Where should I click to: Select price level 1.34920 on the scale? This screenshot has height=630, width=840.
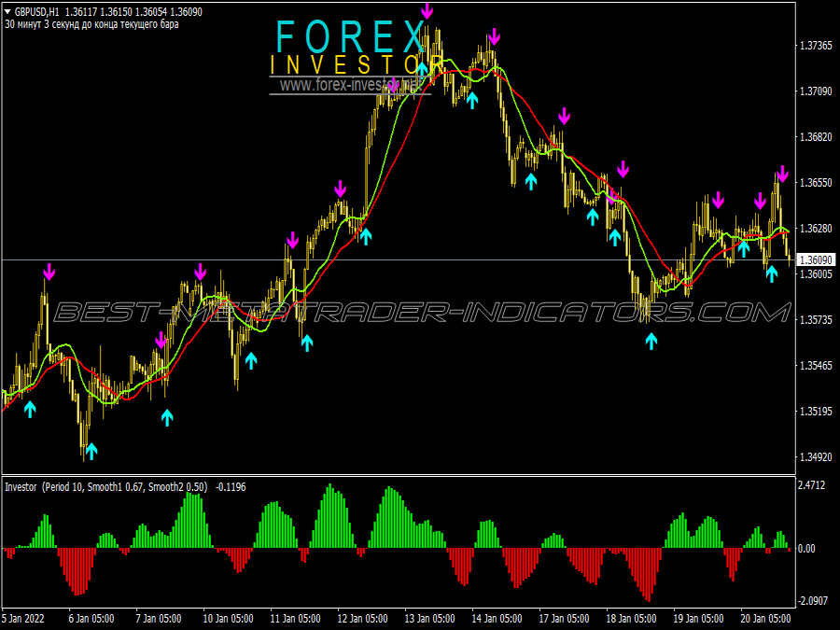coord(816,457)
